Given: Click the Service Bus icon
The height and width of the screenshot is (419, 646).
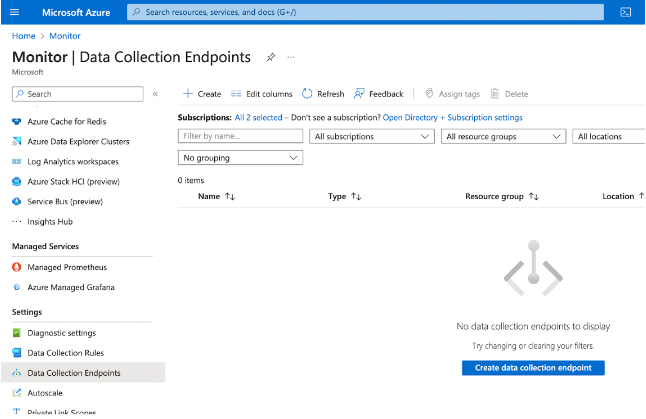Looking at the screenshot, I should coord(16,201).
